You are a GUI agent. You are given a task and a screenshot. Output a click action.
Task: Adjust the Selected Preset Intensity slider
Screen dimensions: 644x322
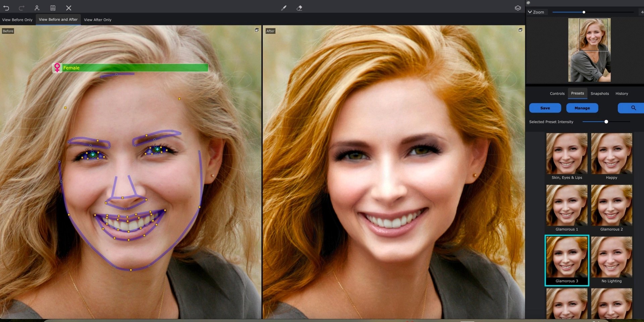606,122
